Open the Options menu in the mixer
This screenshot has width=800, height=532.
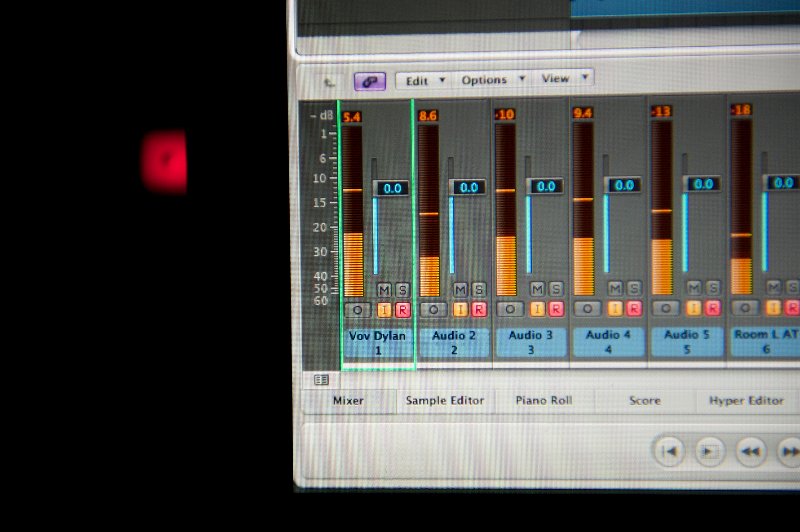(492, 80)
